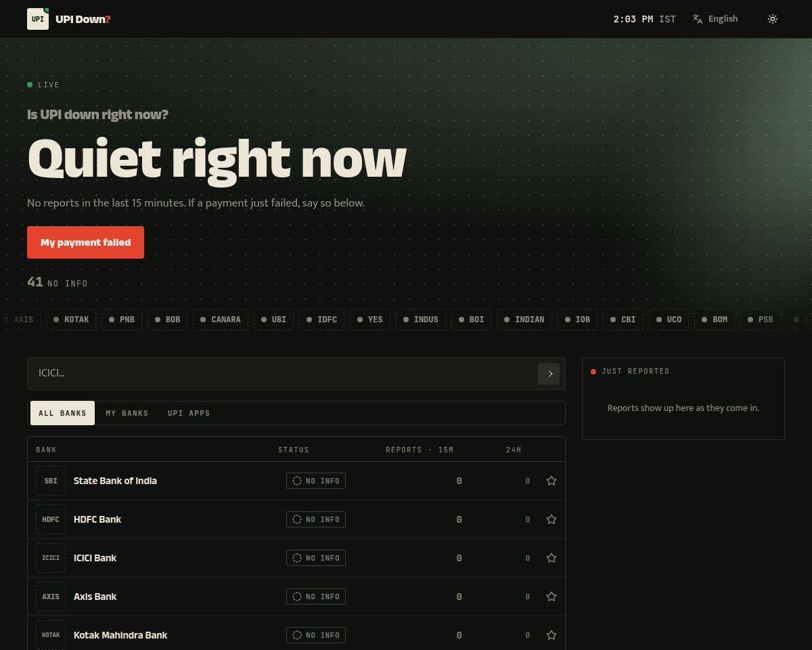Select the IDFC bank chip

click(x=321, y=320)
